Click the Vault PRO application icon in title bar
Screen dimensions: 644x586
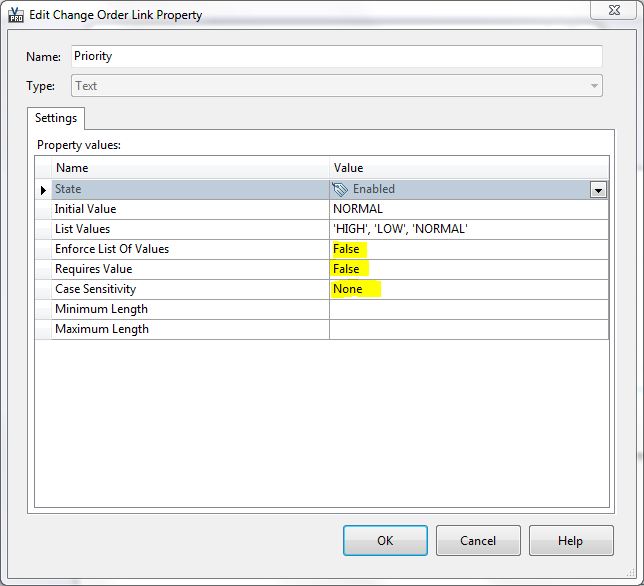(16, 15)
